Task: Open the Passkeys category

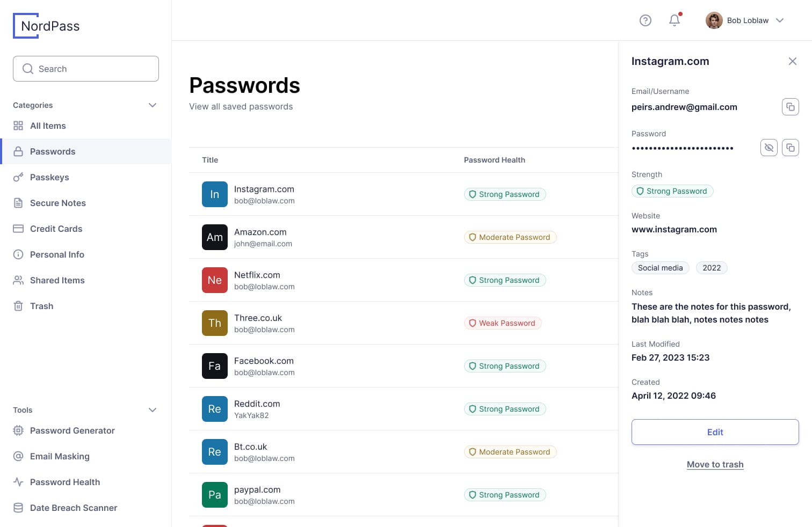Action: (86, 177)
